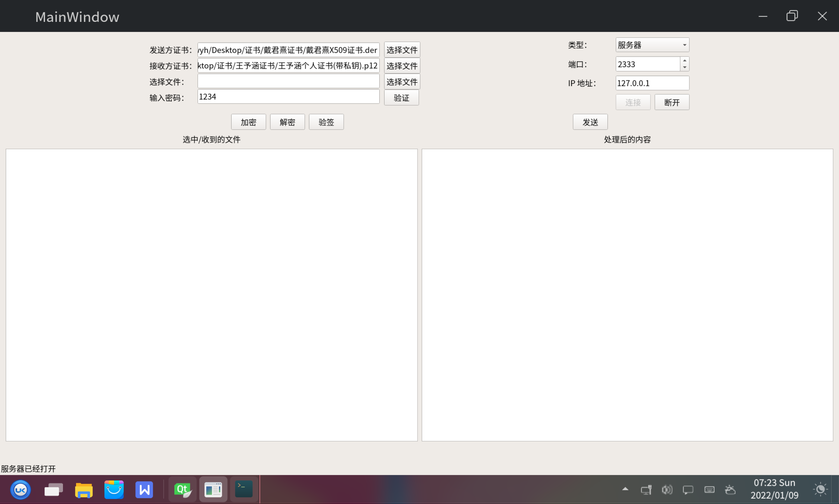Viewport: 839px width, 504px height.
Task: Click the 验签 button
Action: tap(326, 122)
